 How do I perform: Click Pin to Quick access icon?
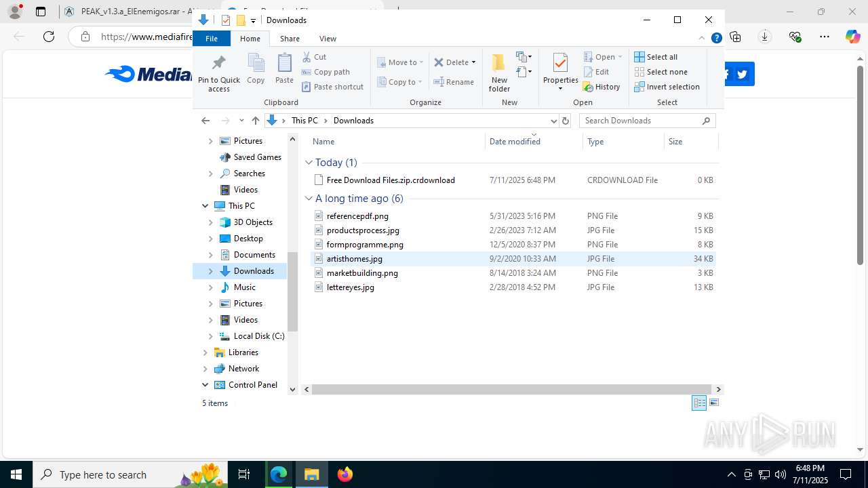[x=218, y=63]
